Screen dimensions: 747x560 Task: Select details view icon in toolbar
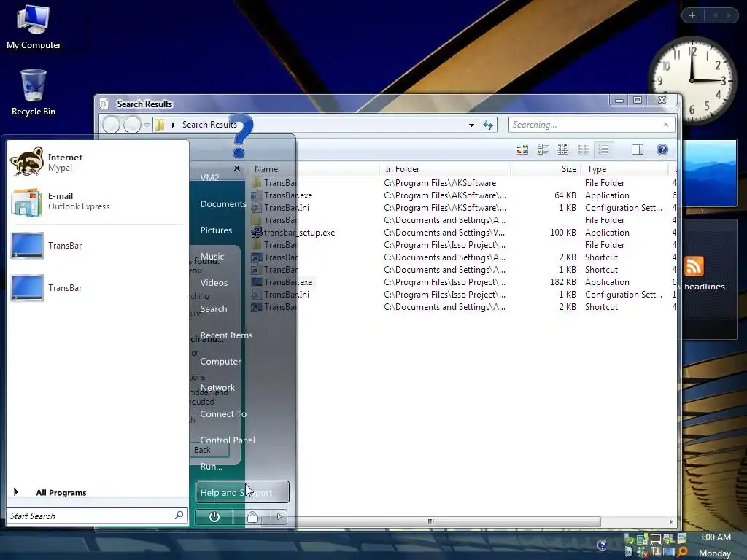(x=603, y=149)
